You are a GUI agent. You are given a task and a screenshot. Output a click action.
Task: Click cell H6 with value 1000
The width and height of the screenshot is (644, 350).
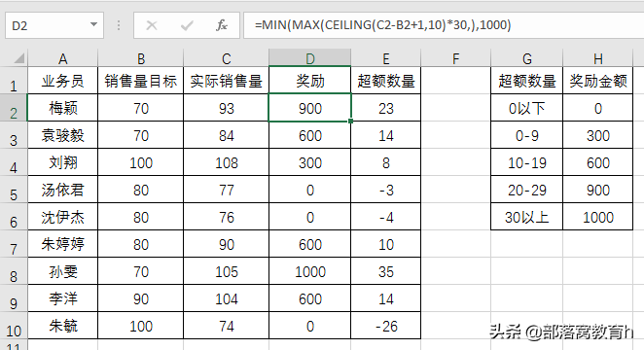pos(598,217)
